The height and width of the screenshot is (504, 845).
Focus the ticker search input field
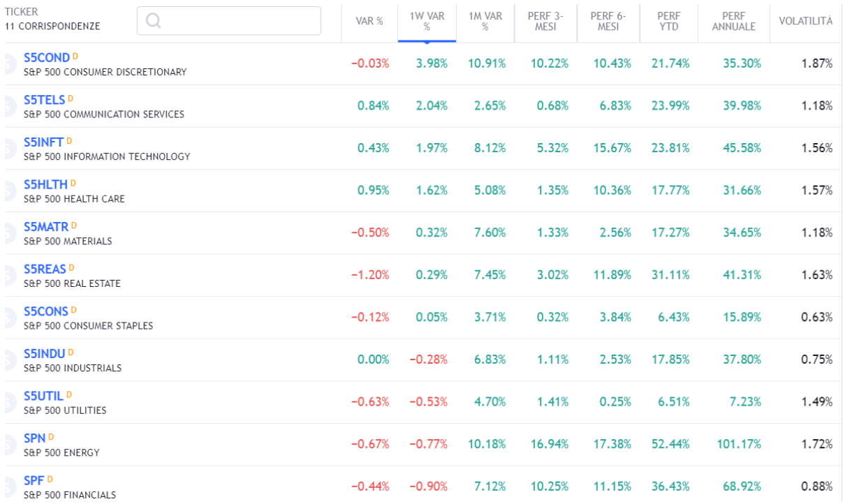pos(229,21)
